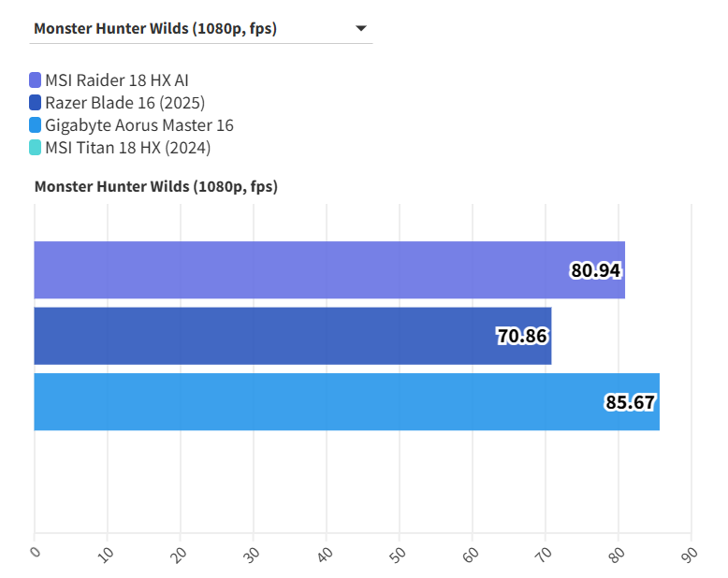The height and width of the screenshot is (578, 728).
Task: Click the MSI Titan 18 HX (2024) legend label
Action: click(x=127, y=148)
